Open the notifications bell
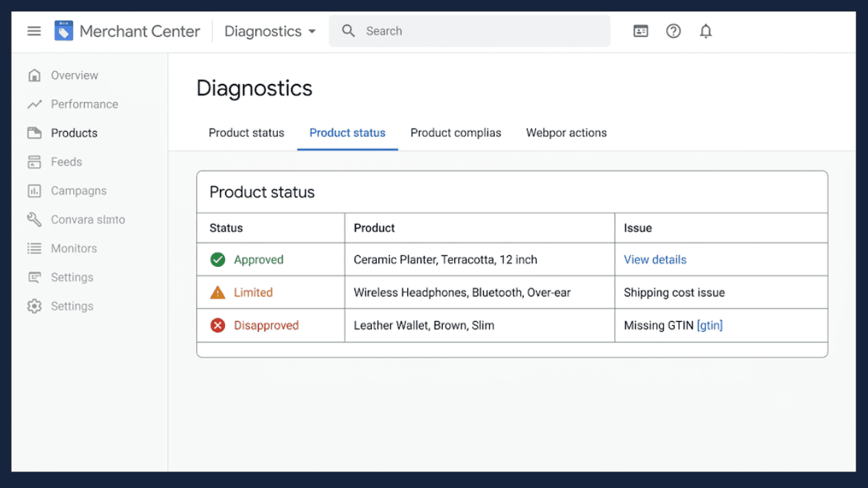Viewport: 868px width, 488px height. tap(706, 31)
